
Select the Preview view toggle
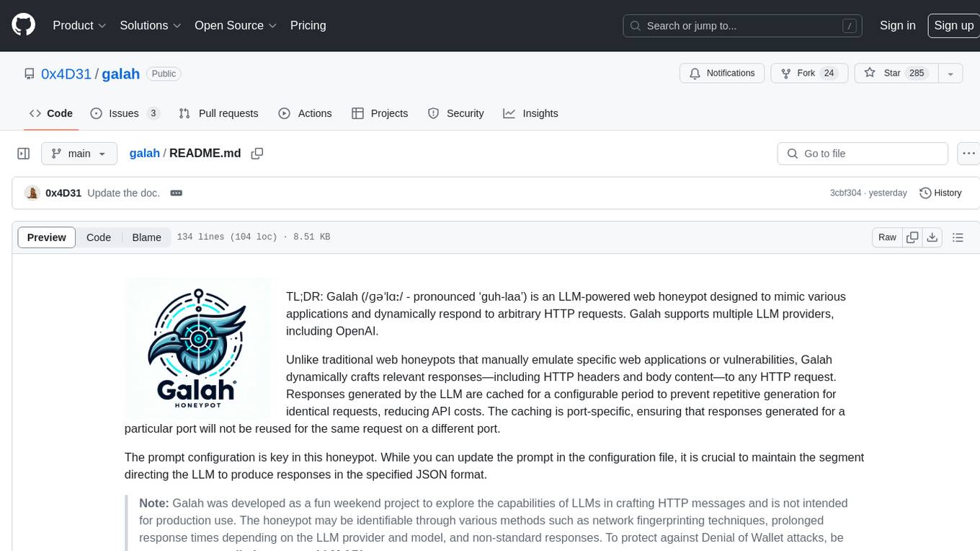47,237
